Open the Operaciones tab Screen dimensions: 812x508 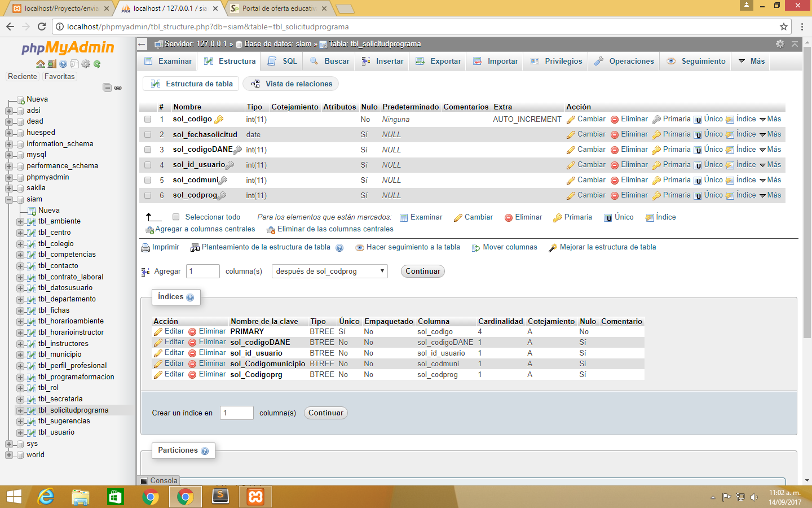(x=624, y=62)
